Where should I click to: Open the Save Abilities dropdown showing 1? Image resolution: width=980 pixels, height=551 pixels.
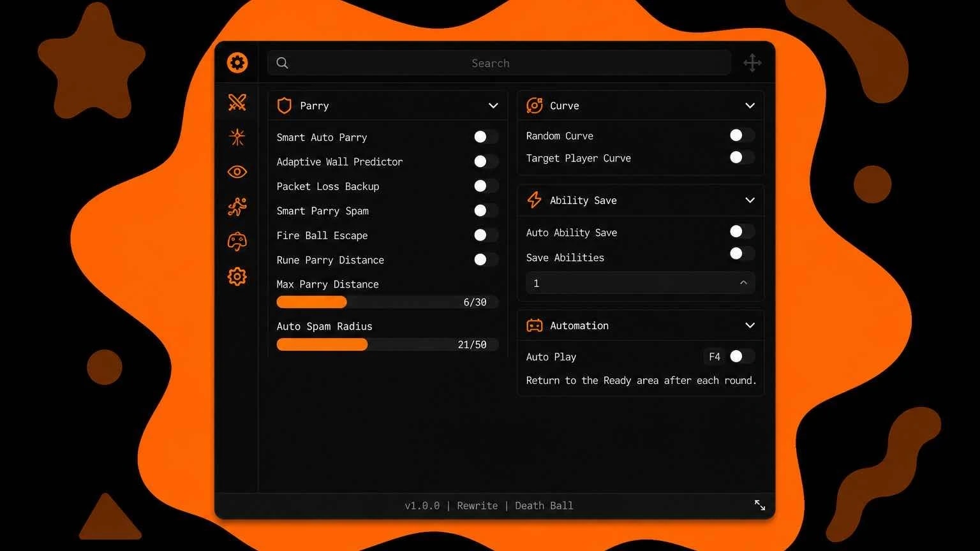tap(641, 283)
